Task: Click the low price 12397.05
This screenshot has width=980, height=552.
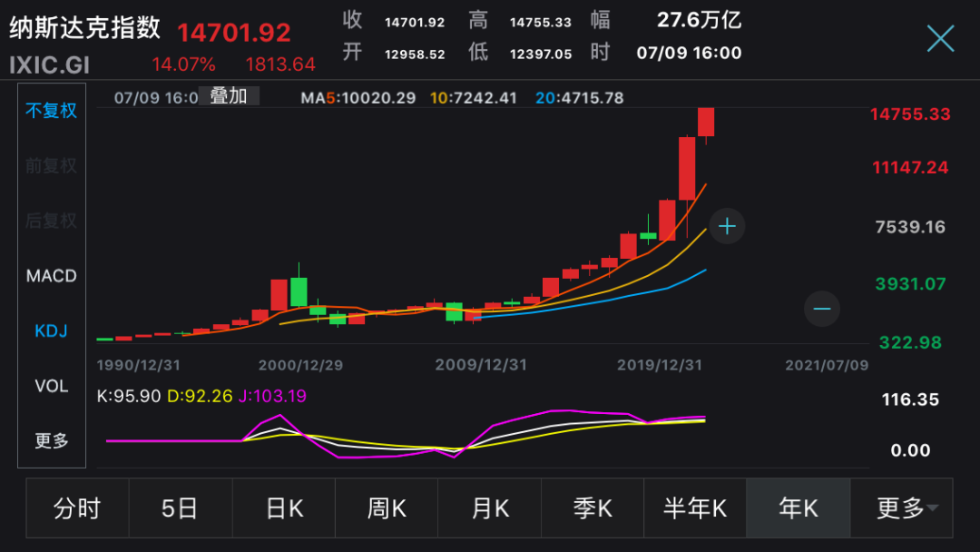Action: [541, 54]
